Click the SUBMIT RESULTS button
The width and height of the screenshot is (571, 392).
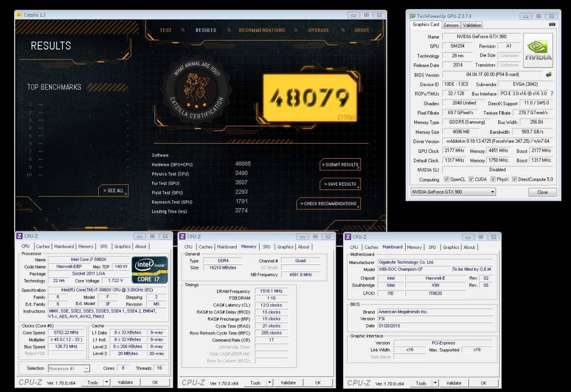[x=340, y=165]
